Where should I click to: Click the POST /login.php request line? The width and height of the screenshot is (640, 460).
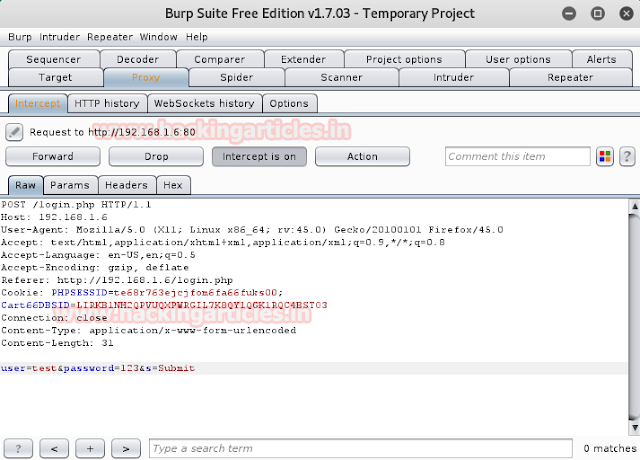point(76,204)
